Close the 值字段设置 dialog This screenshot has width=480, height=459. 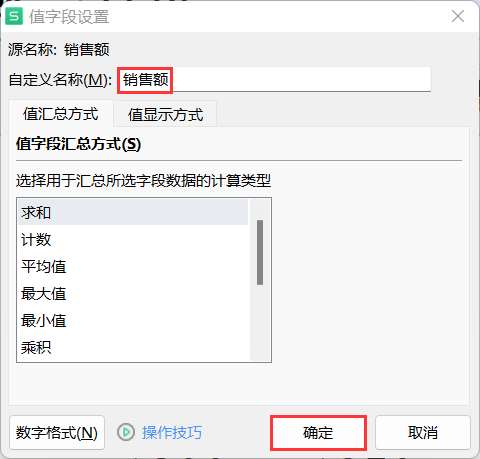(x=458, y=16)
